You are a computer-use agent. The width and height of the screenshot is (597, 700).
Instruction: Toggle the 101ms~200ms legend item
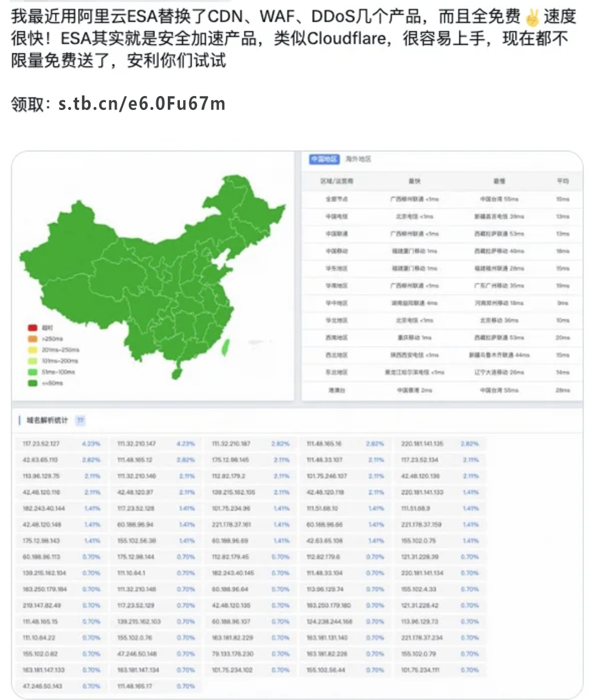tap(58, 361)
